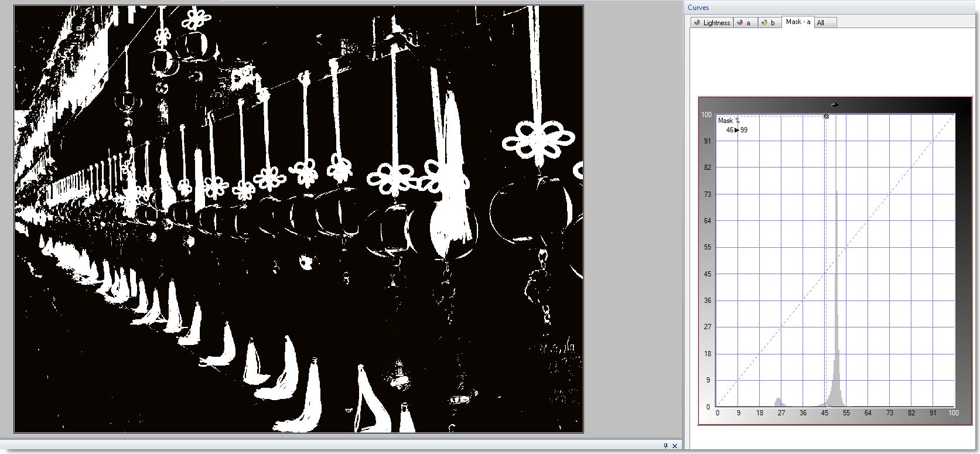Click the black-and-white mask preview image
Image resolution: width=980 pixels, height=454 pixels.
[299, 219]
